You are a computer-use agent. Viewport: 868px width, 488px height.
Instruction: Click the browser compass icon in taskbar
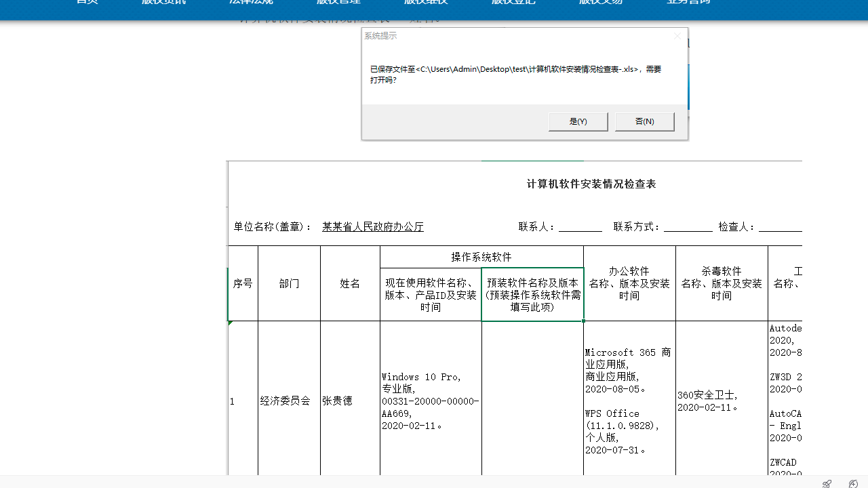click(x=852, y=483)
